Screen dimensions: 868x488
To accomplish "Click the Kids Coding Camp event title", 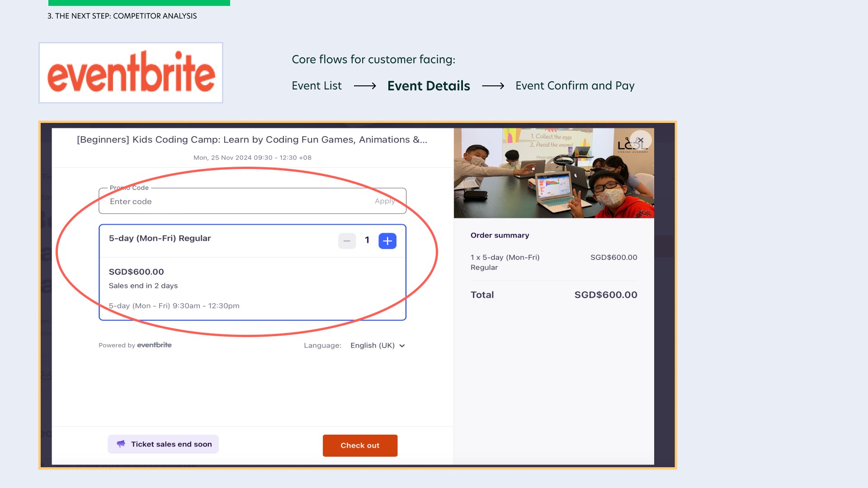I will point(252,140).
